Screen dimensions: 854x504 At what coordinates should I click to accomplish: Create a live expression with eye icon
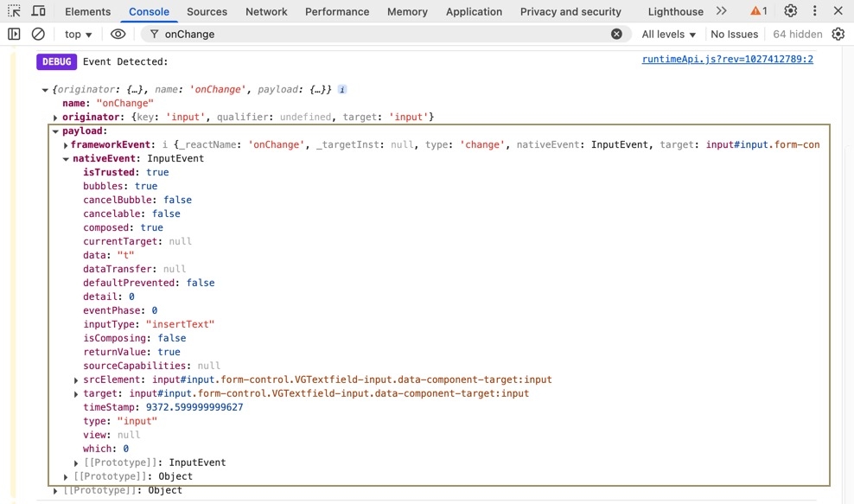(118, 34)
